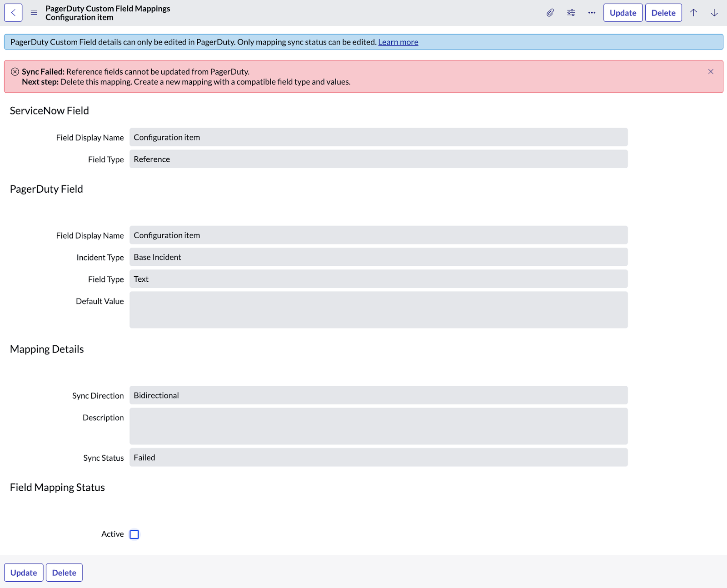This screenshot has width=727, height=588.
Task: Open the hamburger context menu icon
Action: click(x=34, y=13)
